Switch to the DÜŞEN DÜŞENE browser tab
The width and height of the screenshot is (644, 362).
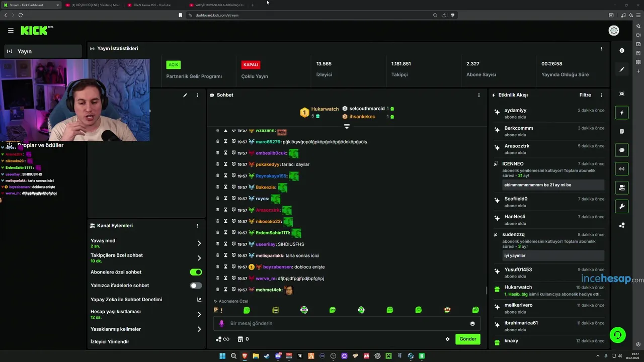click(x=93, y=5)
